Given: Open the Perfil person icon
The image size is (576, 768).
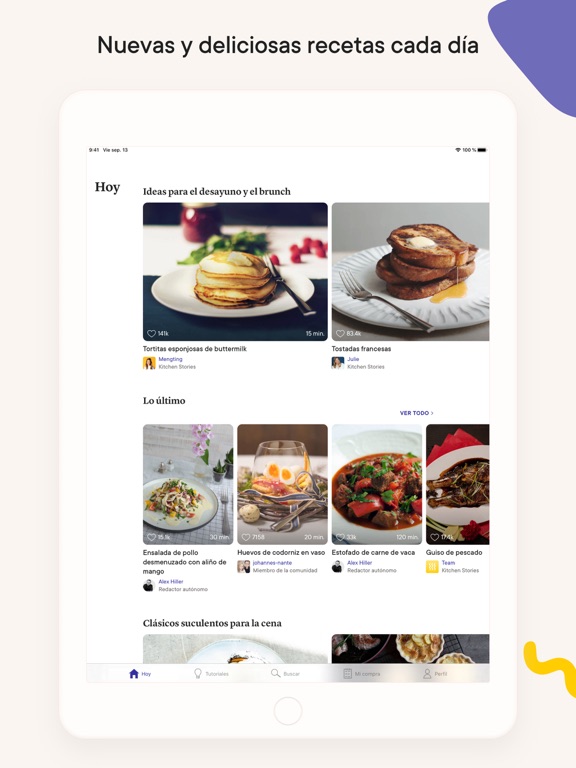Looking at the screenshot, I should click(x=427, y=674).
